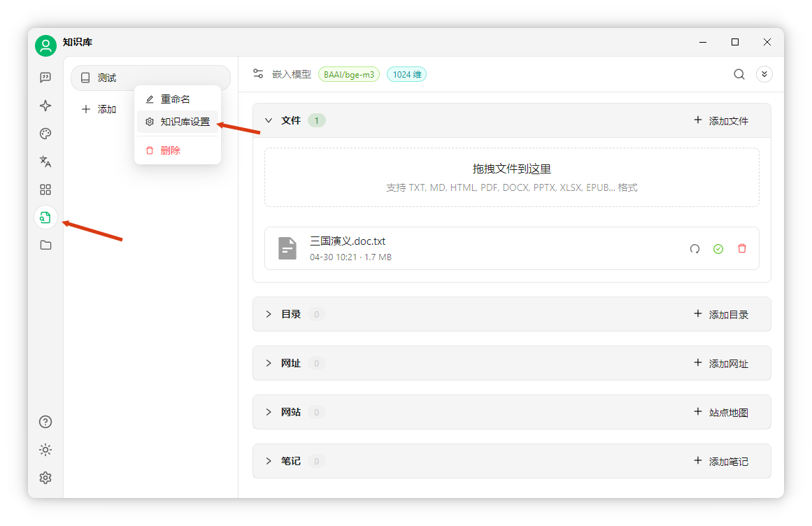This screenshot has height=526, width=812.
Task: Click 添加 to add a knowledge base
Action: click(x=99, y=109)
